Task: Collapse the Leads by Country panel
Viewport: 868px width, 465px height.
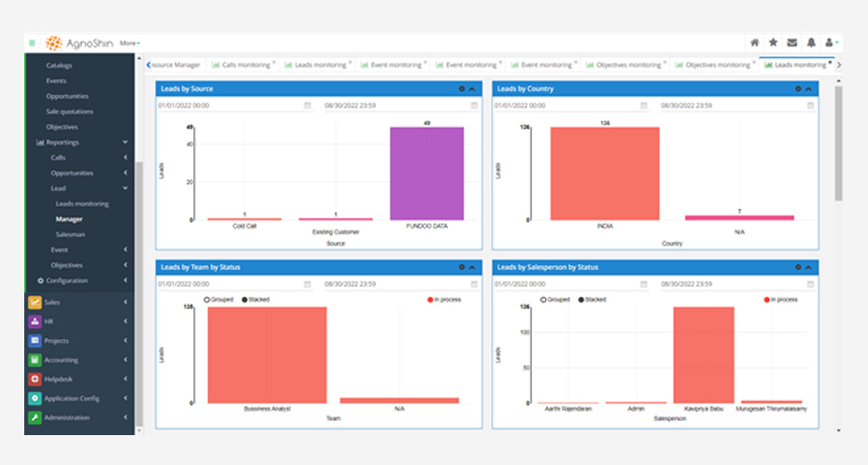Action: click(808, 89)
